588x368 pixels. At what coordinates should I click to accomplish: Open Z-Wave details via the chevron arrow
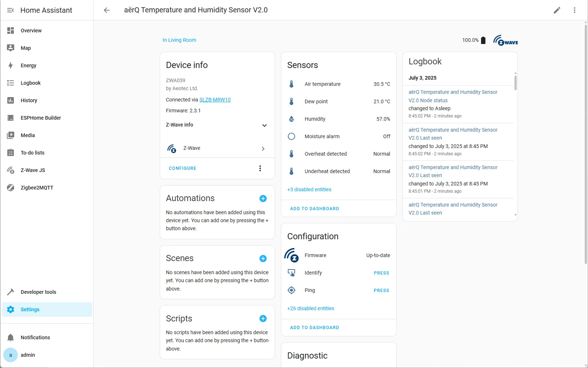[x=263, y=148]
